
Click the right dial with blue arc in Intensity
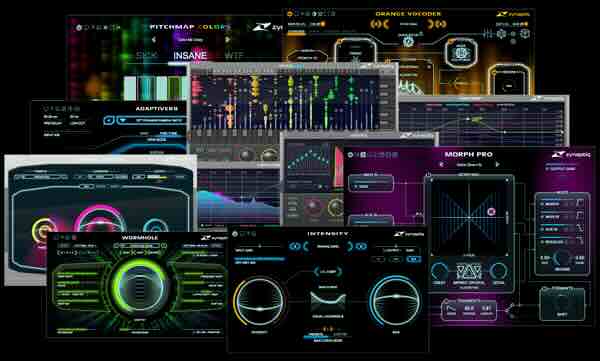(x=395, y=301)
